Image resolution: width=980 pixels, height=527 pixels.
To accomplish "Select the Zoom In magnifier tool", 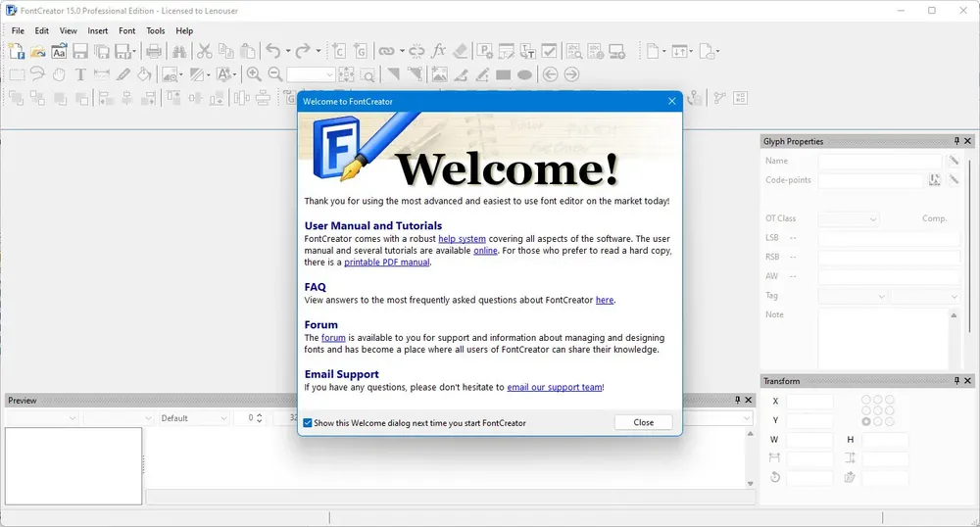I will [254, 74].
